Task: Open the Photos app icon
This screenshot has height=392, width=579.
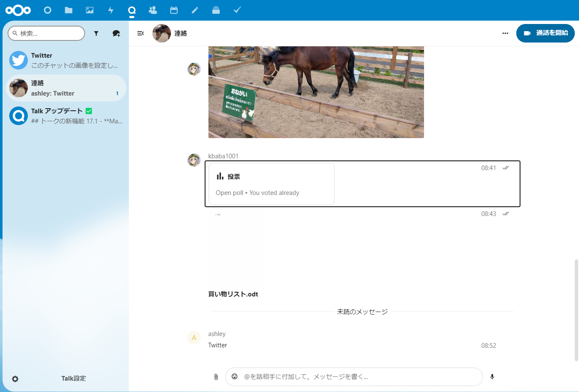Action: [x=90, y=10]
